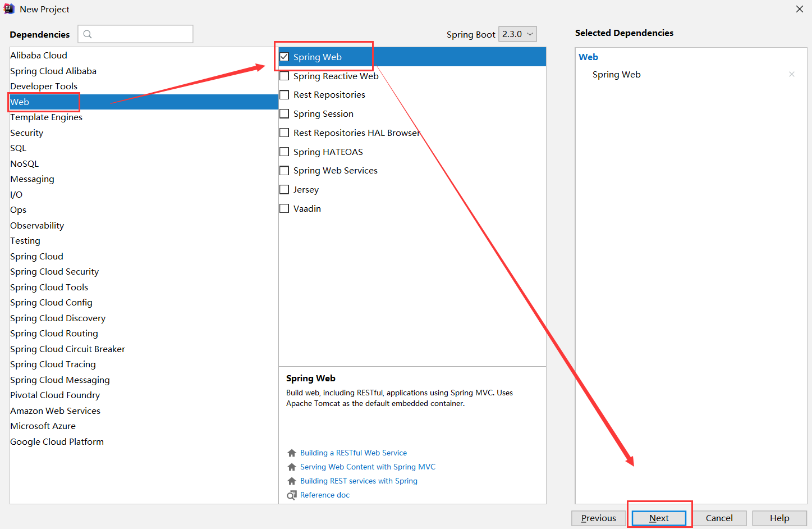Viewport: 812px width, 529px height.
Task: Uncheck the Spring Web checkbox
Action: (x=285, y=57)
